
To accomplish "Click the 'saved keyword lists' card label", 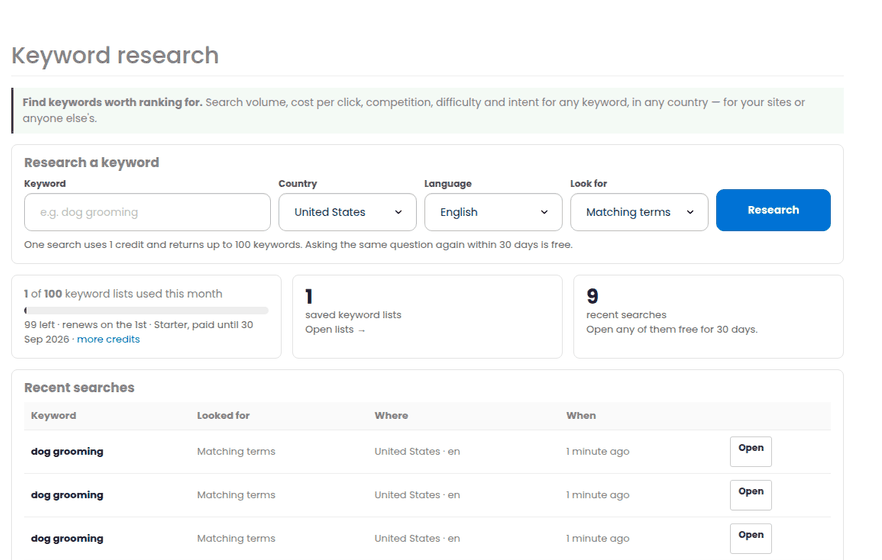I will click(x=353, y=315).
